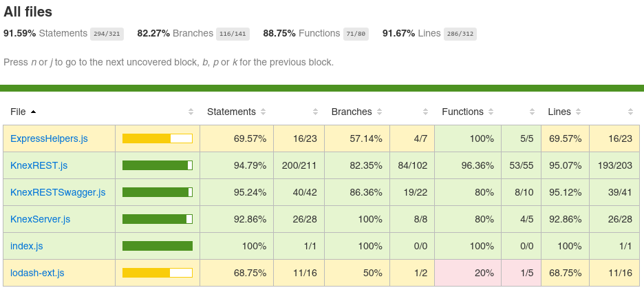Click sort icon of the coverage bar column
644x290 pixels.
(x=191, y=112)
